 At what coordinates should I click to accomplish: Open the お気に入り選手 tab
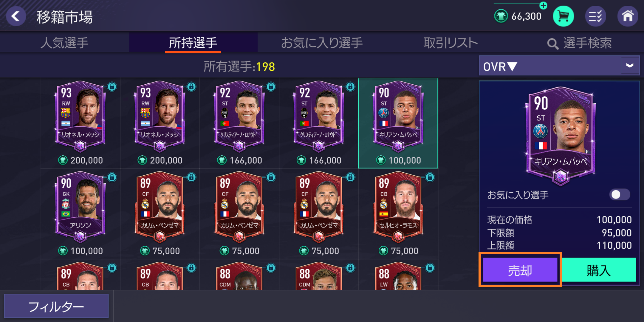pyautogui.click(x=322, y=43)
